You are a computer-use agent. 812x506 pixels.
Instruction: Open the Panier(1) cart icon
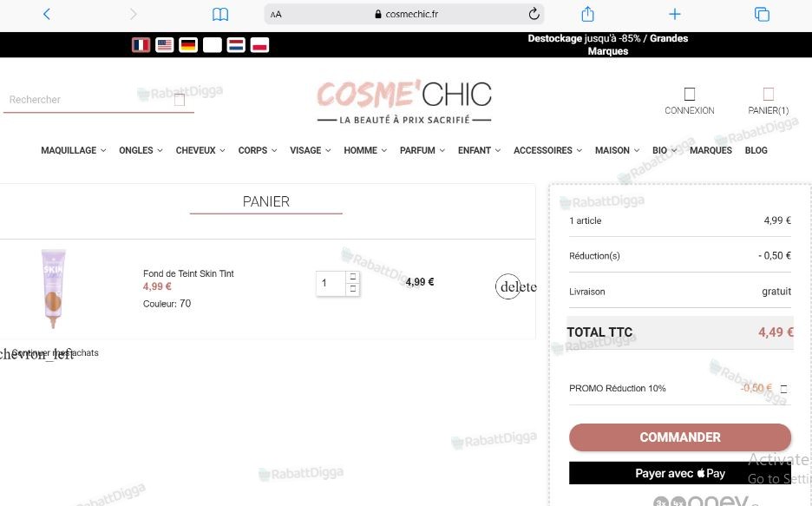pos(769,101)
